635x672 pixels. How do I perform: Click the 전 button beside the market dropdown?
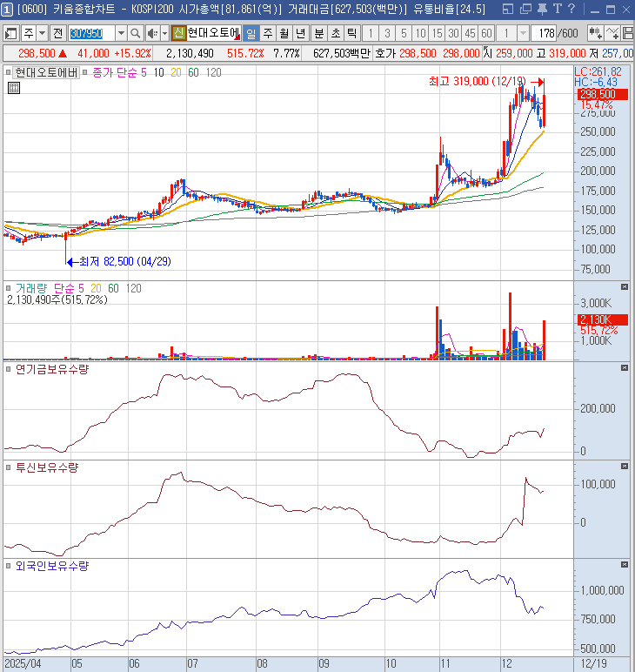(x=57, y=33)
